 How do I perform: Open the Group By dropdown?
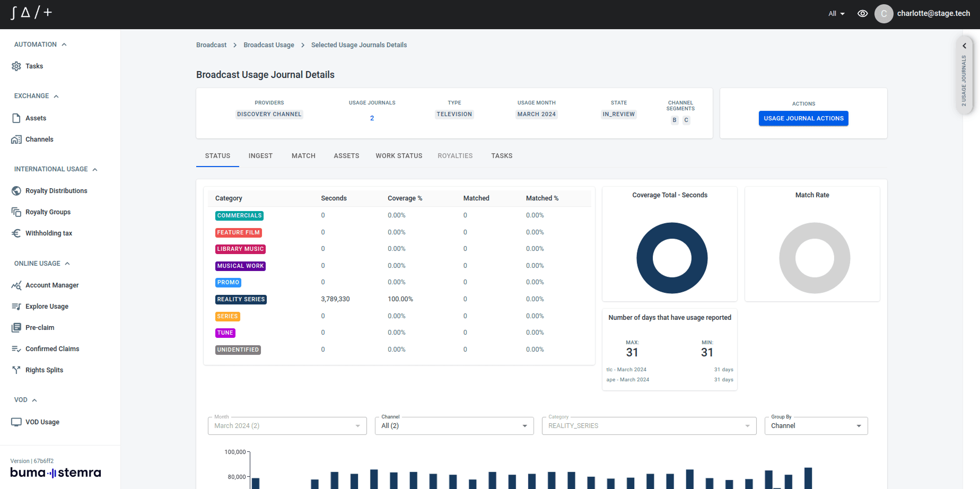(x=816, y=426)
